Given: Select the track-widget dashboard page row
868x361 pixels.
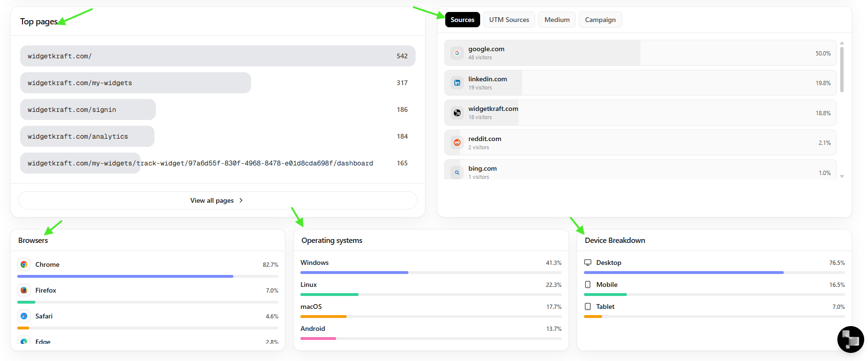Looking at the screenshot, I should pos(218,163).
